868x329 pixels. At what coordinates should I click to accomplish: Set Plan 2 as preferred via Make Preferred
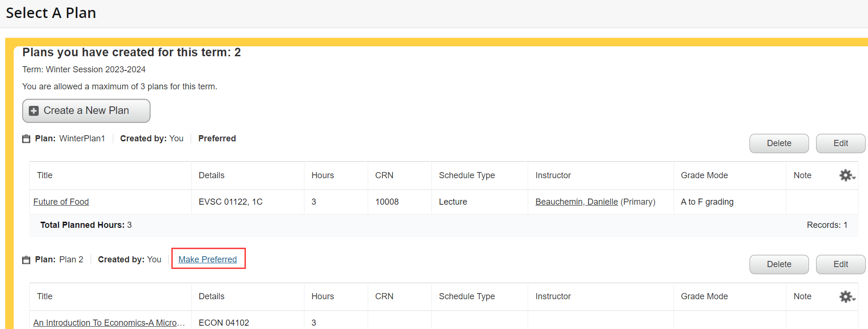(x=208, y=260)
